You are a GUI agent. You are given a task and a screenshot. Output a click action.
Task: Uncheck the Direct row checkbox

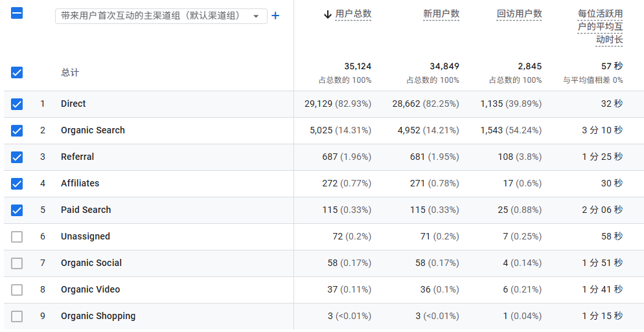[x=17, y=104]
